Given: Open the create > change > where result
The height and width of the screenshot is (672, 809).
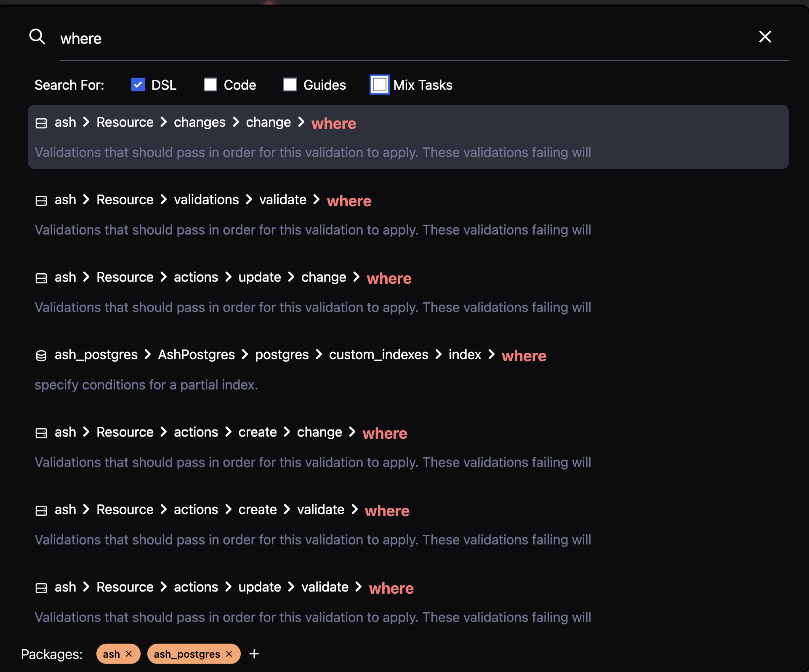Looking at the screenshot, I should [x=408, y=447].
